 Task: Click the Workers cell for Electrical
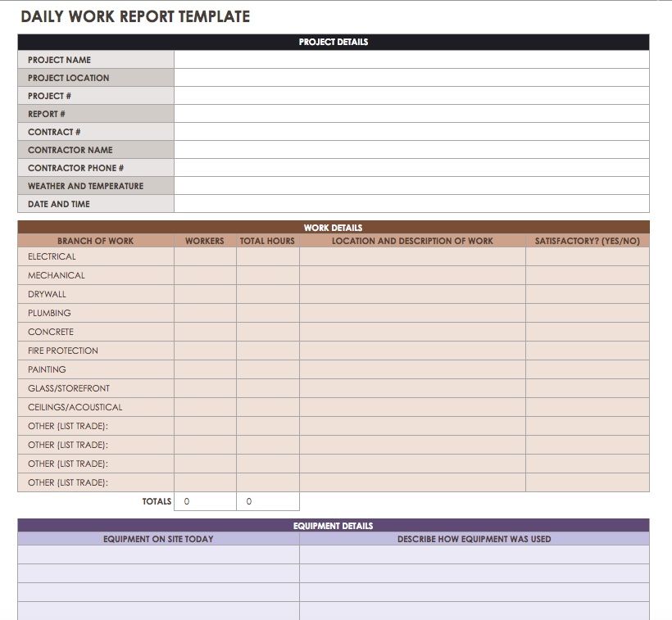pyautogui.click(x=205, y=256)
